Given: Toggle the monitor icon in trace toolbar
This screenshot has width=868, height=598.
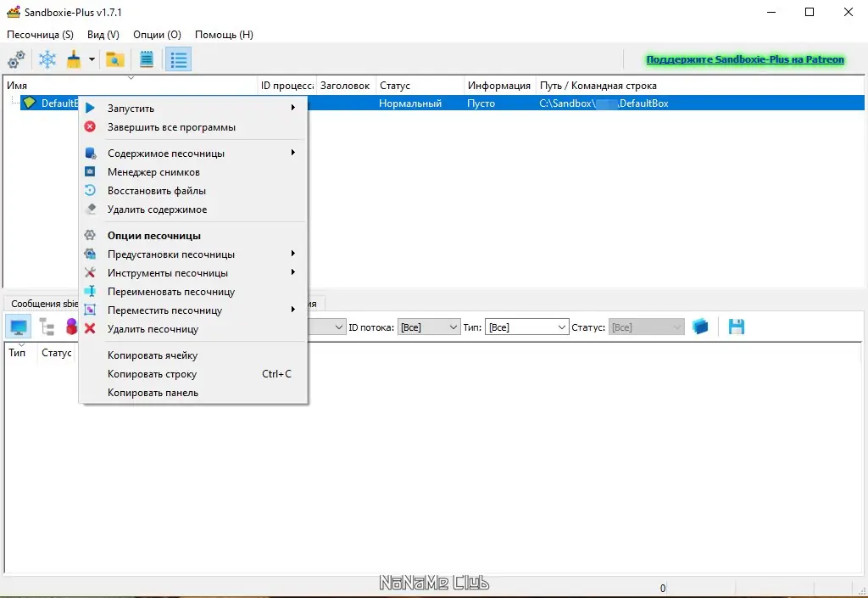Looking at the screenshot, I should tap(19, 327).
